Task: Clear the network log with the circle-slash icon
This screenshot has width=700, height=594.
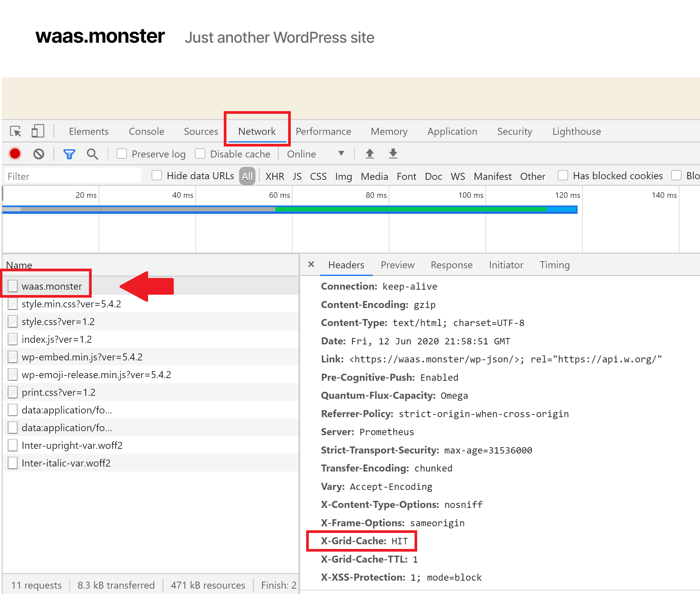Action: pyautogui.click(x=39, y=154)
